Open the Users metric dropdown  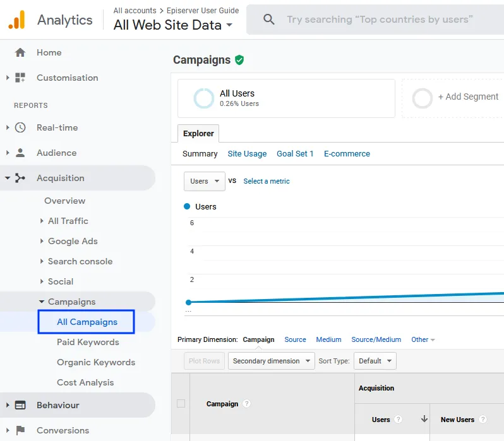pyautogui.click(x=205, y=181)
